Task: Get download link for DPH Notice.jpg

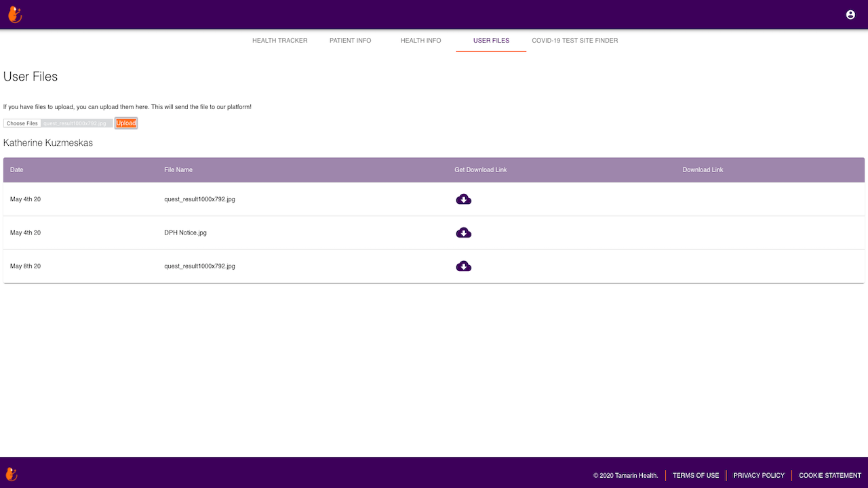Action: coord(464,232)
